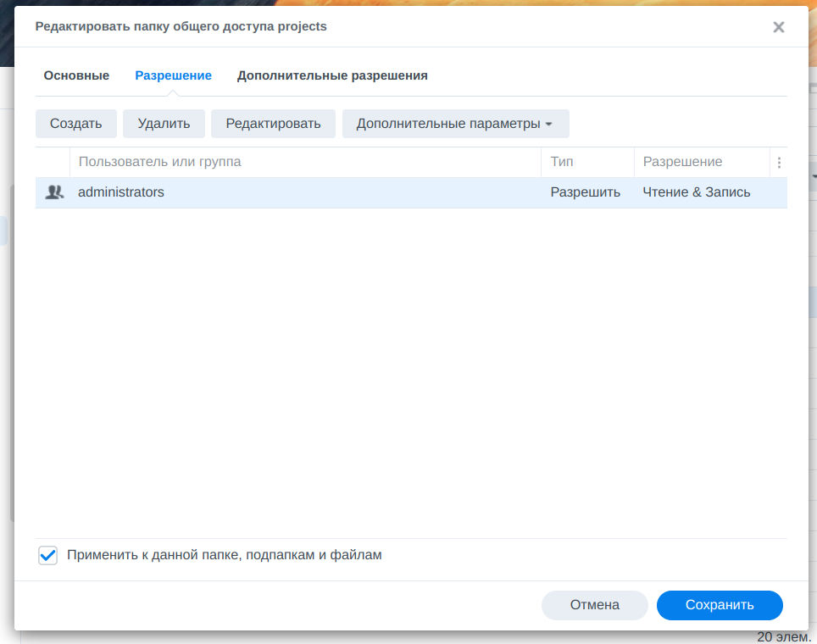Select the Разрешение tab
This screenshot has height=644, width=817.
pos(173,75)
